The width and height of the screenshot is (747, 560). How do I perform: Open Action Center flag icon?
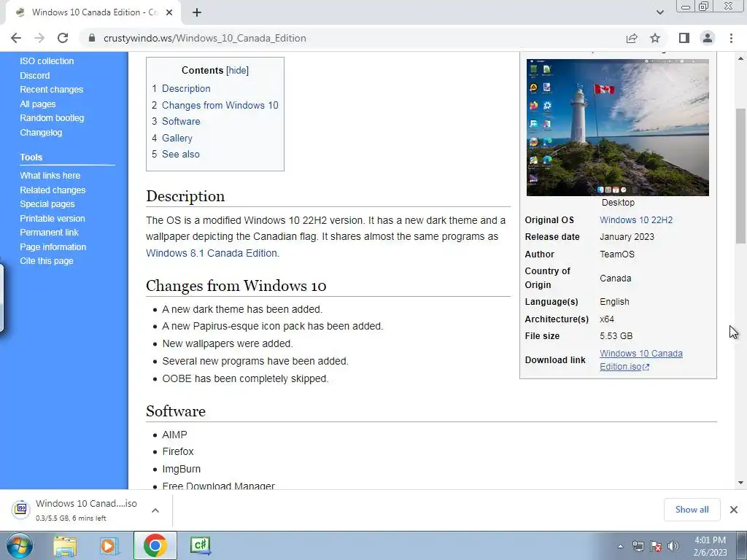(x=656, y=546)
